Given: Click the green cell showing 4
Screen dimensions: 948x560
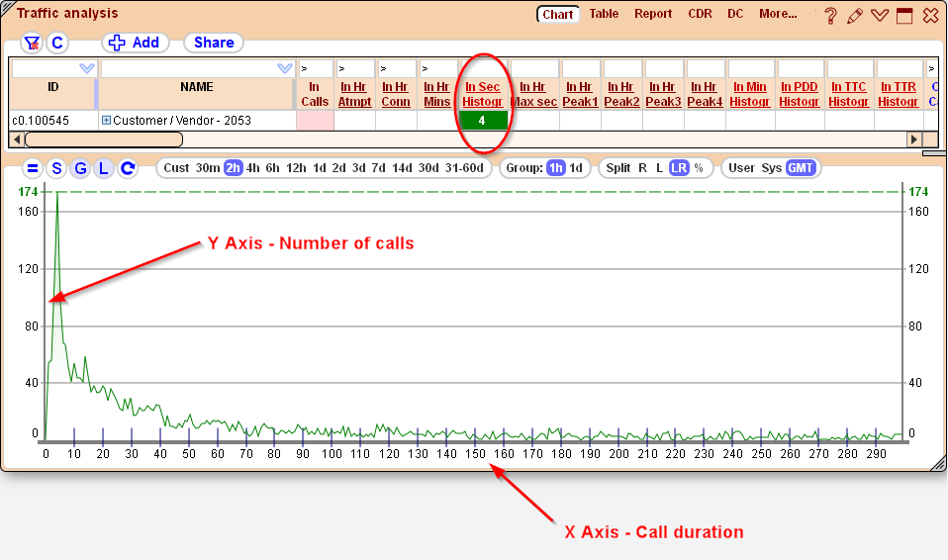Looking at the screenshot, I should 483,121.
